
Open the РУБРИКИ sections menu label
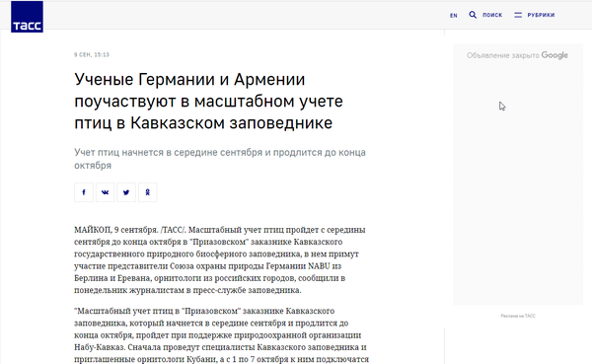coord(541,15)
